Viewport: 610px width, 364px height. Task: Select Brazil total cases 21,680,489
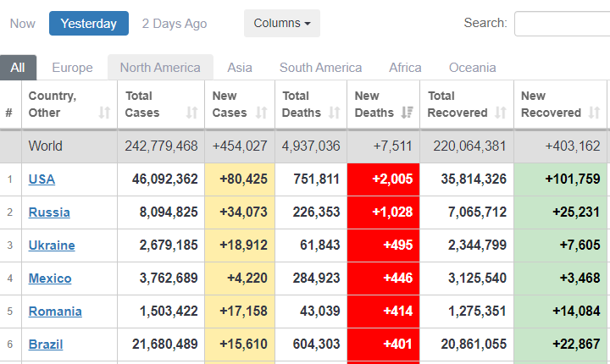[x=165, y=345]
